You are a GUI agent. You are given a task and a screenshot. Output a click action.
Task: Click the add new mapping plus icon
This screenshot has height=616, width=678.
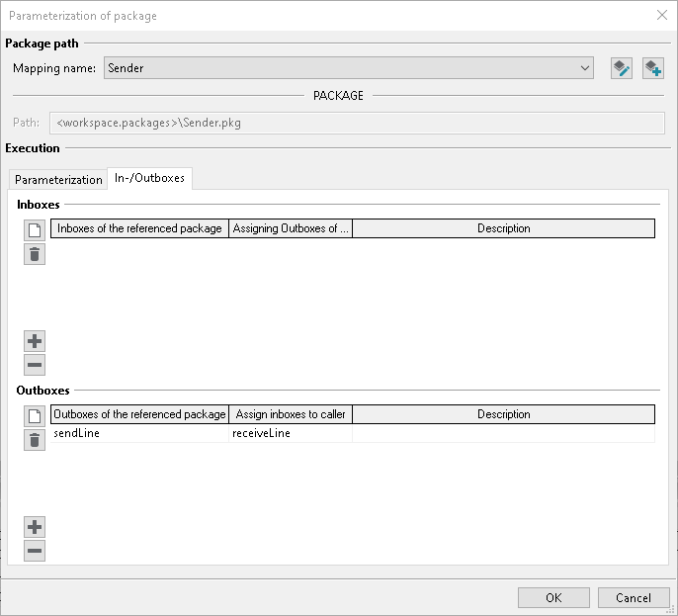pyautogui.click(x=653, y=68)
